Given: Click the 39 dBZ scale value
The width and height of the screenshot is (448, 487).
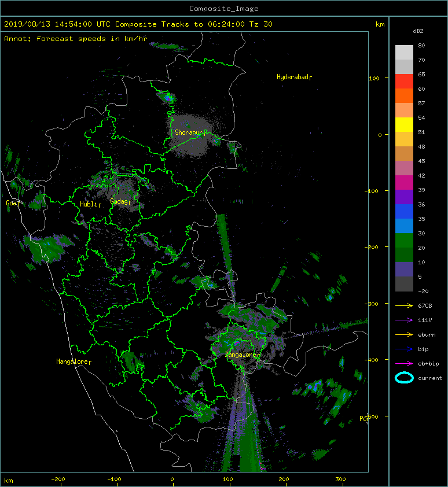Looking at the screenshot, I should click(421, 190).
